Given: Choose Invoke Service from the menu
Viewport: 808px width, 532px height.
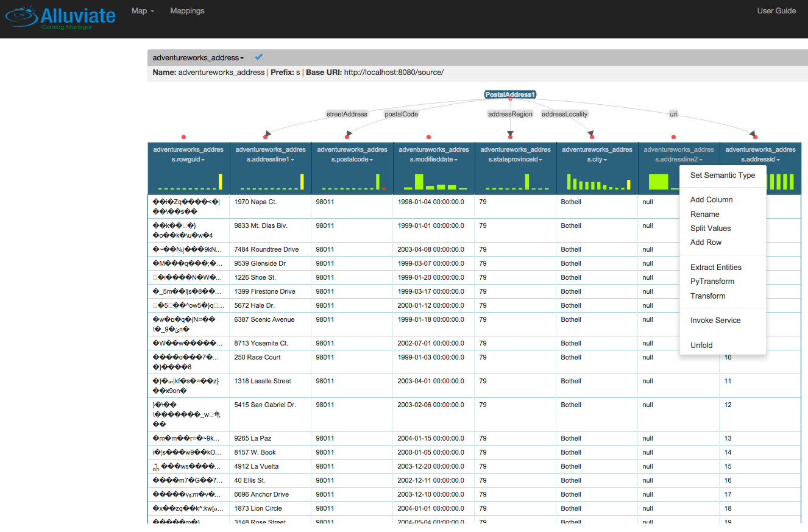Looking at the screenshot, I should click(723, 321).
